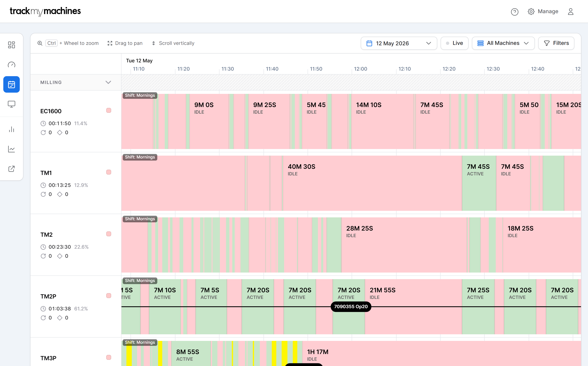The width and height of the screenshot is (588, 366).
Task: Select TM2P 21M 55S idle block
Action: (413, 307)
